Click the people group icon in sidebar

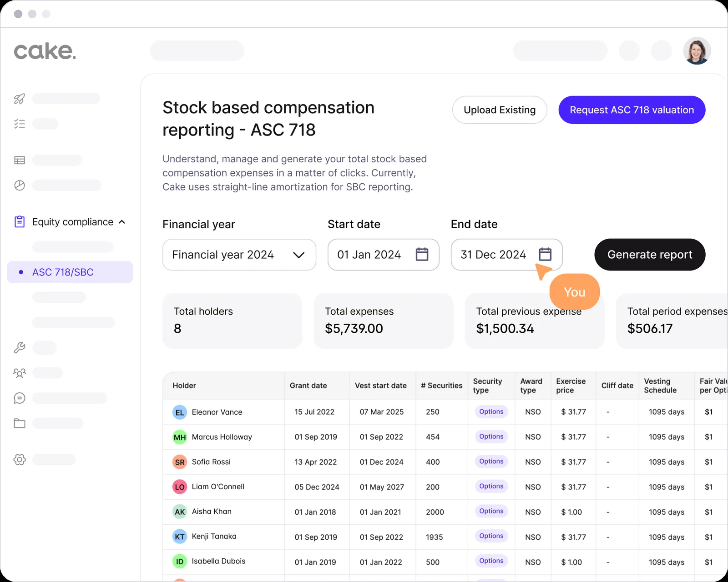pyautogui.click(x=20, y=373)
